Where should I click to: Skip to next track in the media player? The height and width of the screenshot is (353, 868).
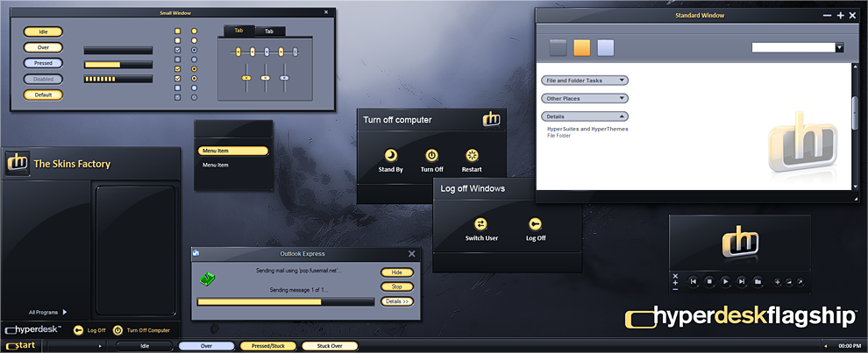click(x=742, y=282)
